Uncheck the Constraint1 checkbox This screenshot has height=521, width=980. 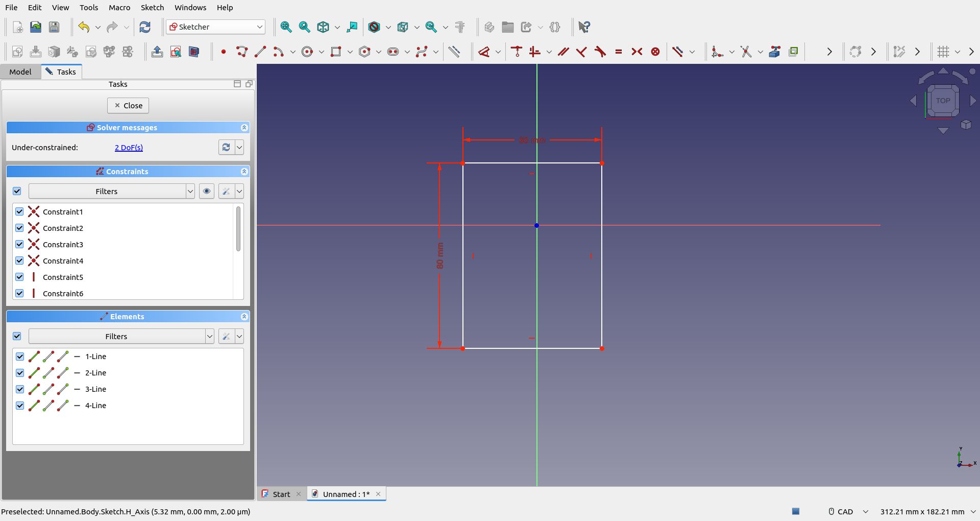tap(19, 211)
